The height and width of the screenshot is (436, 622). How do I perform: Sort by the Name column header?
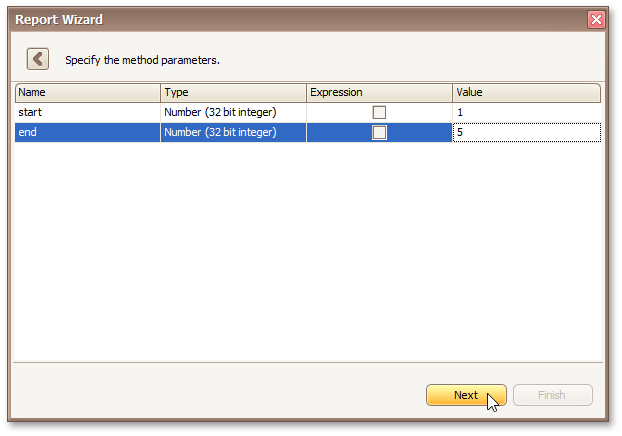87,93
